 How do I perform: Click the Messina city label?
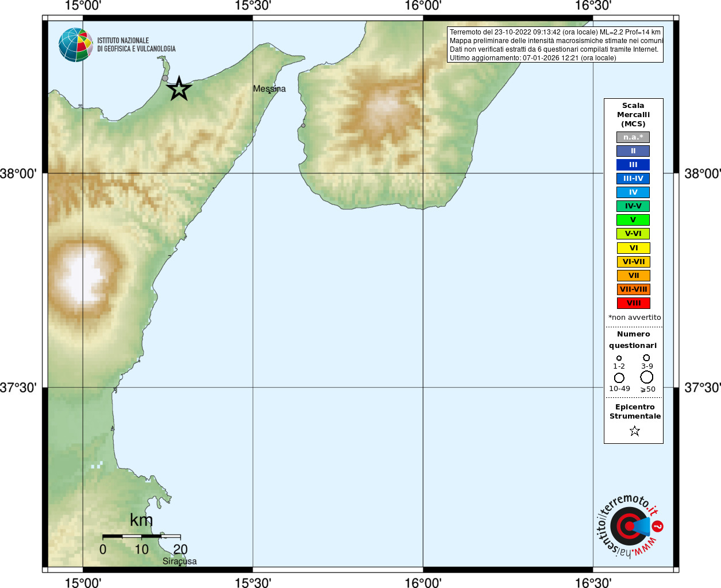[269, 88]
